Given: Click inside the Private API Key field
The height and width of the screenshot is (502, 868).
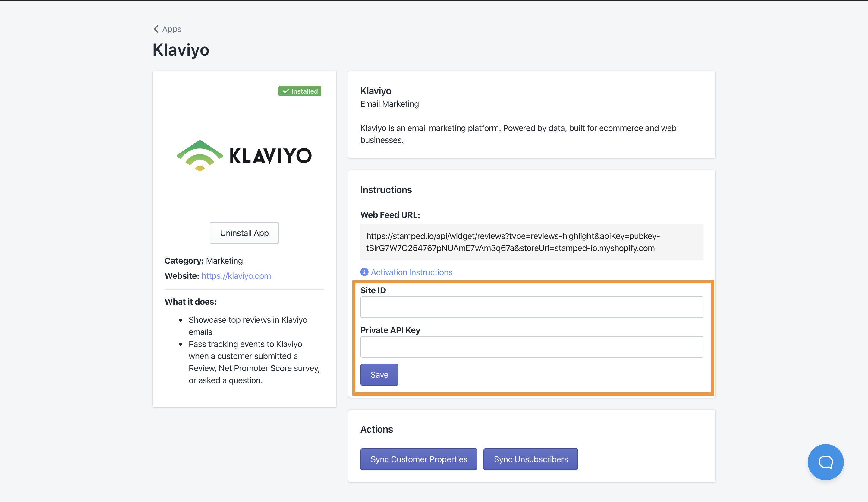Looking at the screenshot, I should (531, 347).
